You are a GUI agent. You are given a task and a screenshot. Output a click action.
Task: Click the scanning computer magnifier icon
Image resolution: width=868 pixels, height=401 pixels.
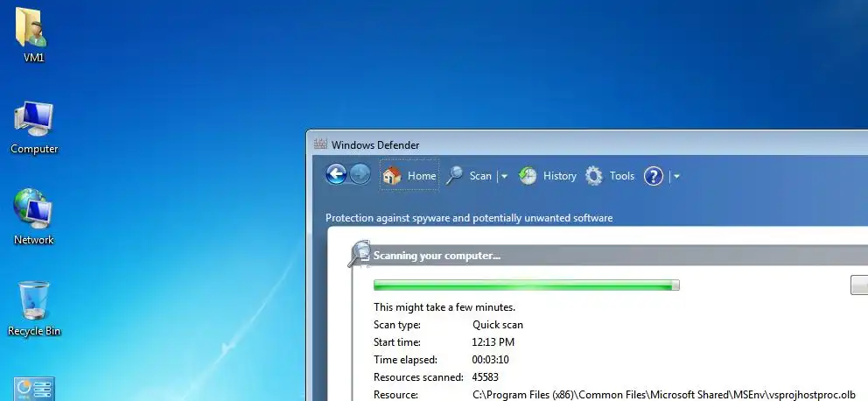[360, 253]
